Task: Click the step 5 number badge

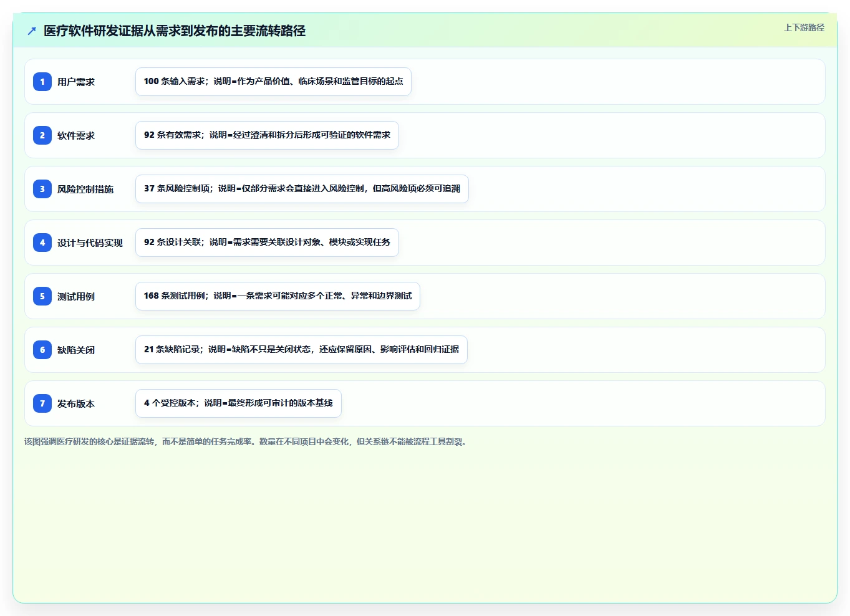Action: tap(42, 296)
